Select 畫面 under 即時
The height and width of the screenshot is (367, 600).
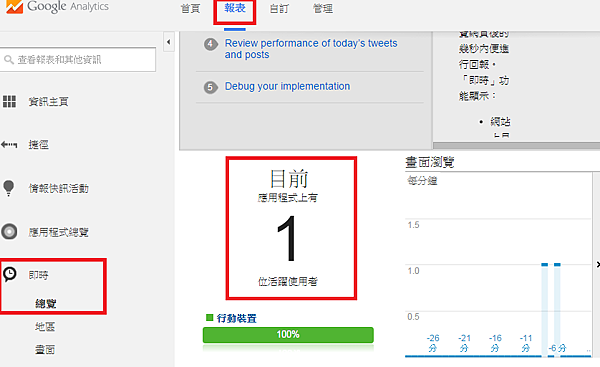[45, 349]
